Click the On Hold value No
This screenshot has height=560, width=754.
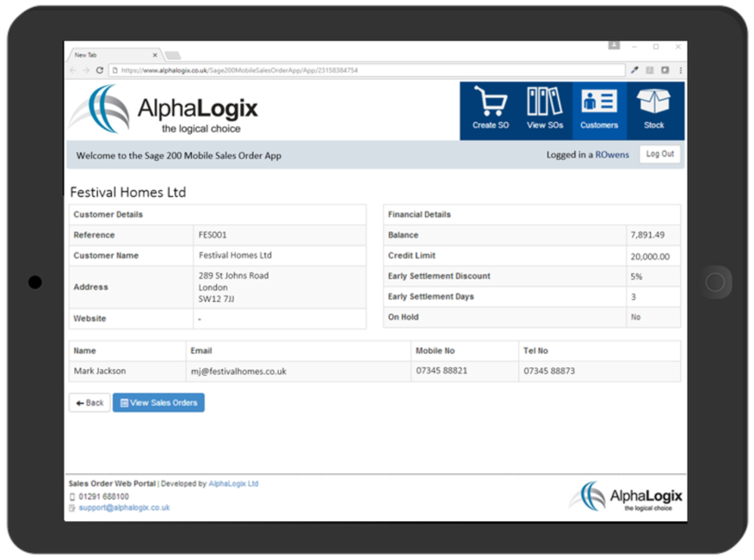(635, 317)
